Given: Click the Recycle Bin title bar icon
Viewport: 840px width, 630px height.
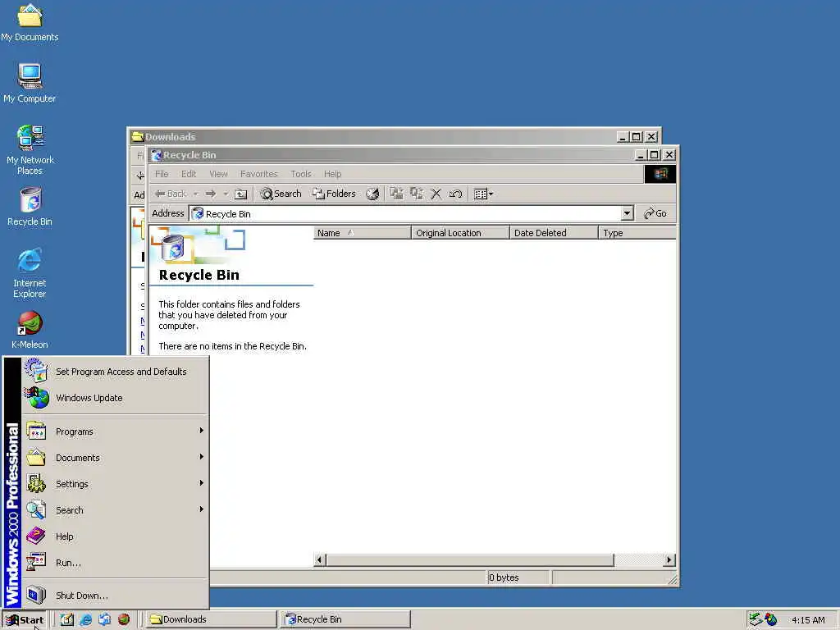Looking at the screenshot, I should click(x=157, y=155).
